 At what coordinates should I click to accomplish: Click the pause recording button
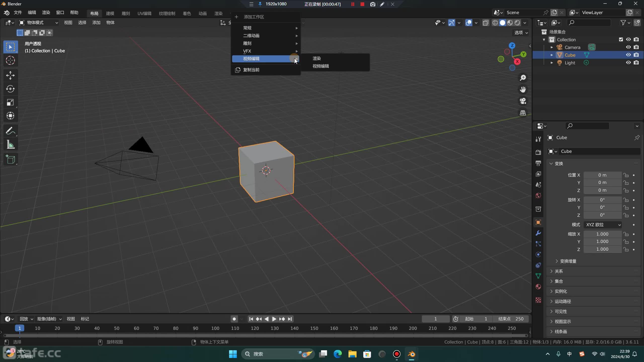[x=353, y=4]
